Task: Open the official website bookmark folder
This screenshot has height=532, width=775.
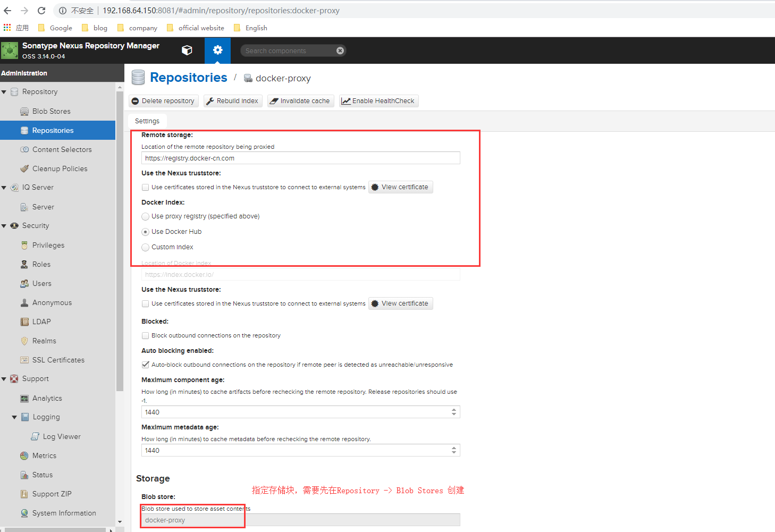Action: tap(195, 28)
